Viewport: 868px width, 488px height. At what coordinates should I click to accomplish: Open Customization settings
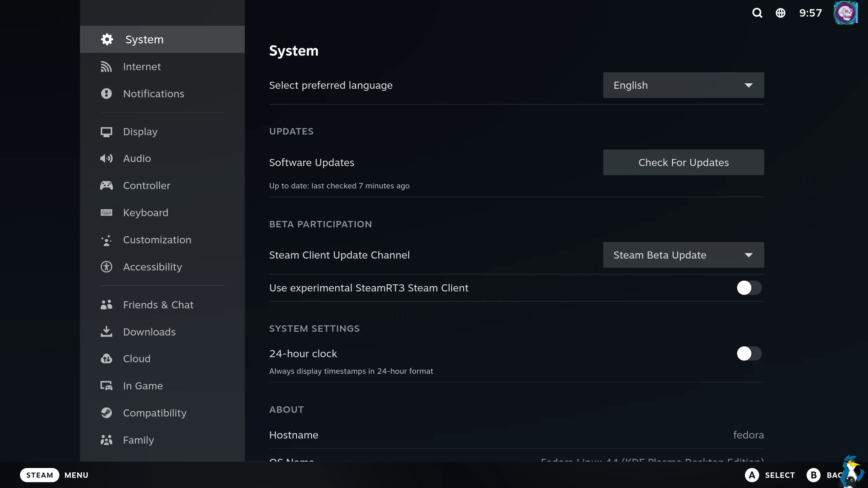pyautogui.click(x=162, y=240)
